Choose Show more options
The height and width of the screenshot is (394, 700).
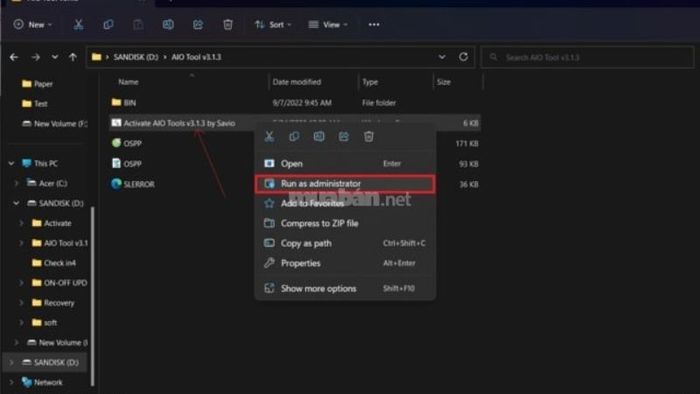click(x=345, y=288)
